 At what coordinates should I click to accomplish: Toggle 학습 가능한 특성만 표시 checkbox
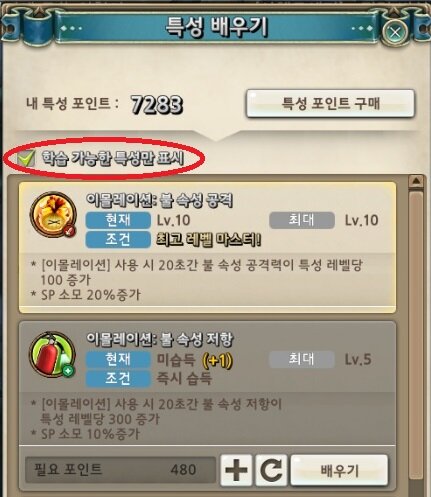pyautogui.click(x=27, y=158)
